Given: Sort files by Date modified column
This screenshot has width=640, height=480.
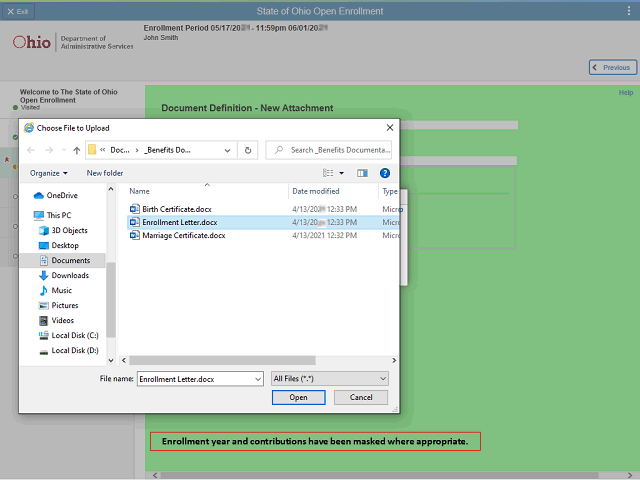Looking at the screenshot, I should click(x=315, y=191).
